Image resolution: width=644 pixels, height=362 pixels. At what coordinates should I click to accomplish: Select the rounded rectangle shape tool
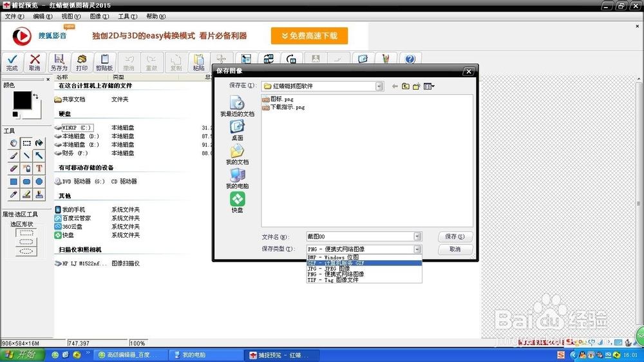click(26, 182)
